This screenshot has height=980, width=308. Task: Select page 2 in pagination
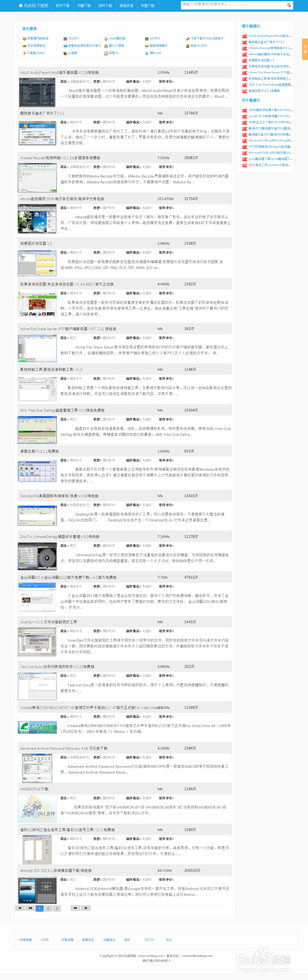point(48,909)
